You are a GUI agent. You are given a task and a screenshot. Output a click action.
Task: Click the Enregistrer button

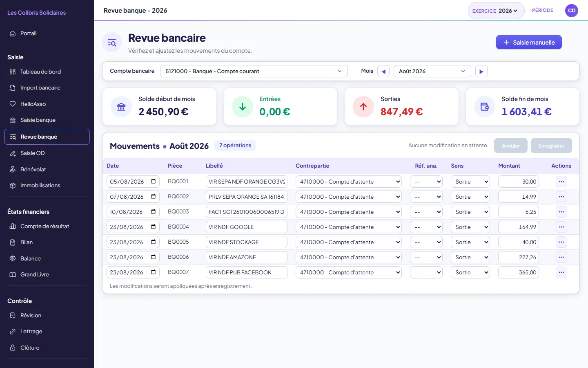click(x=551, y=146)
